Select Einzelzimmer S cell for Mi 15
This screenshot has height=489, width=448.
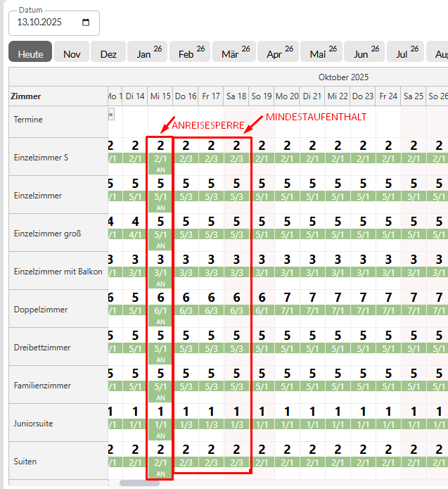click(160, 152)
